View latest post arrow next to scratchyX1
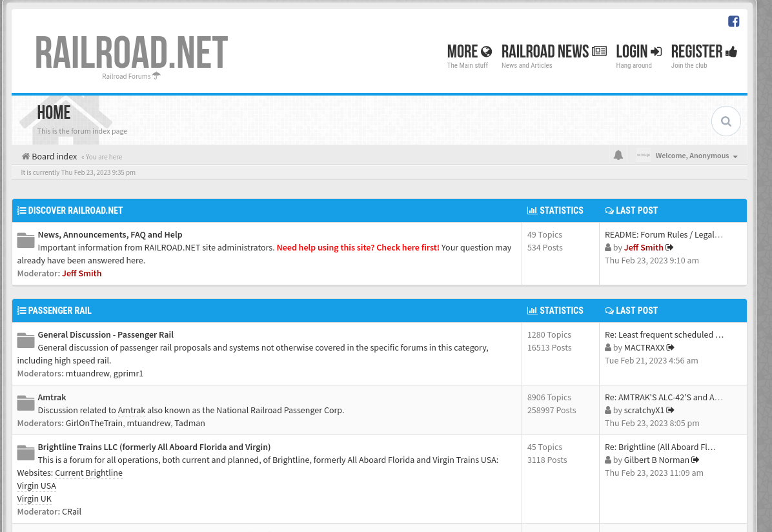Screen dimensions: 772x532 tap(670, 410)
